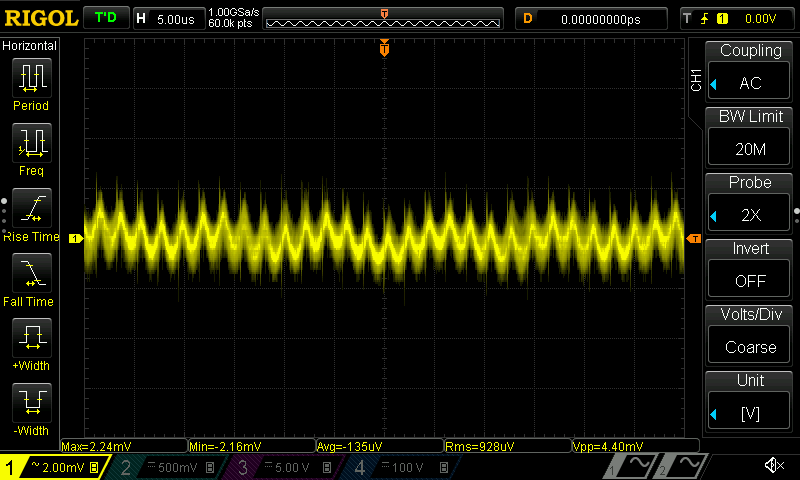Click the trigger level 0.00V readout
800x480 pixels.
click(760, 19)
